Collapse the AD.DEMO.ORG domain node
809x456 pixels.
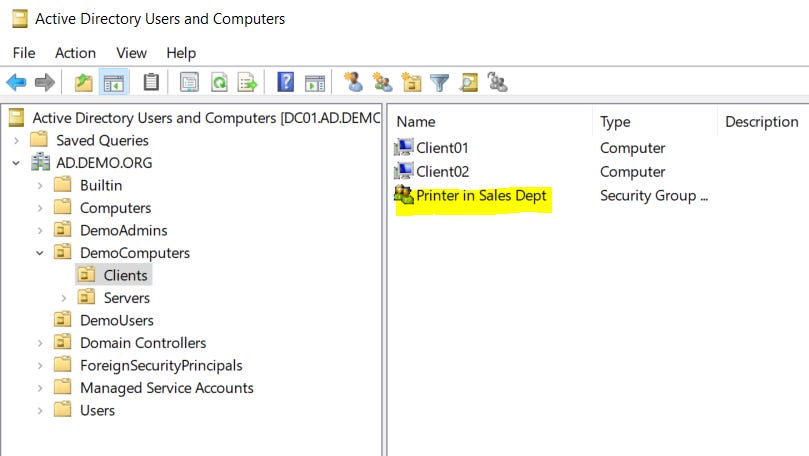click(16, 163)
